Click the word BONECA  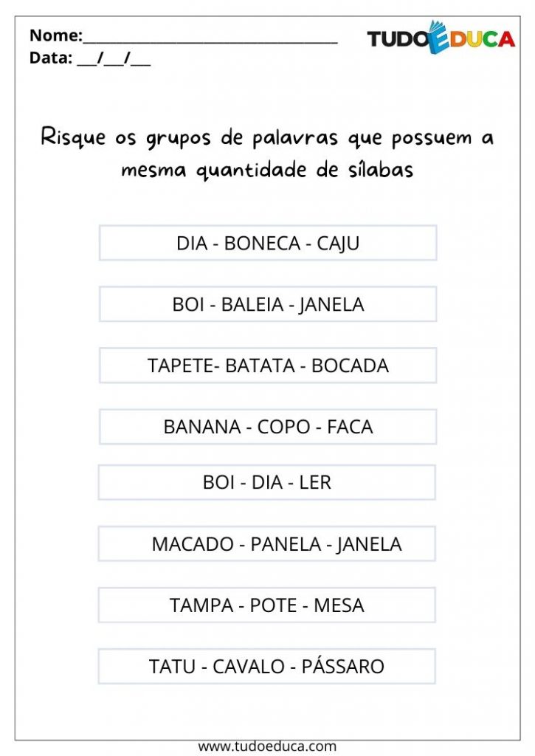[x=263, y=244]
